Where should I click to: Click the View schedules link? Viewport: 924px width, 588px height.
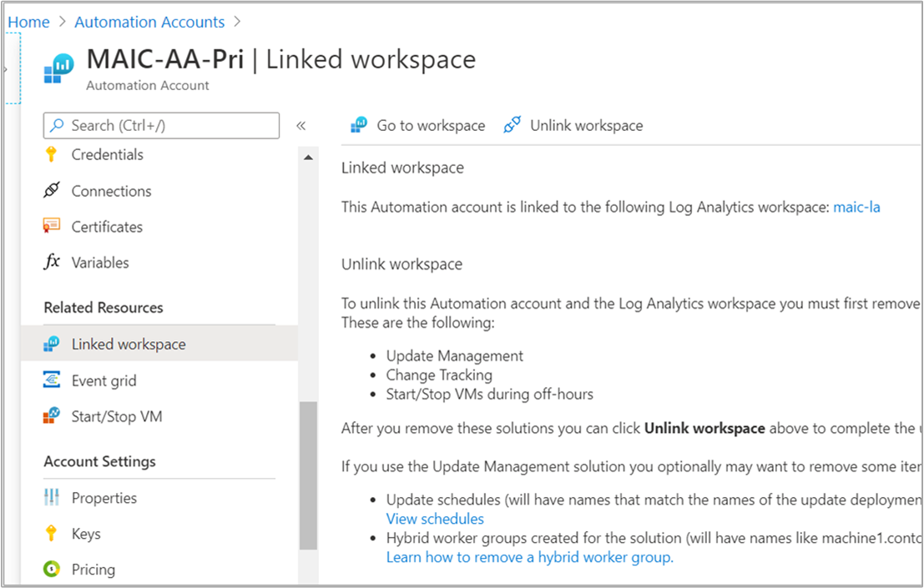pos(434,518)
